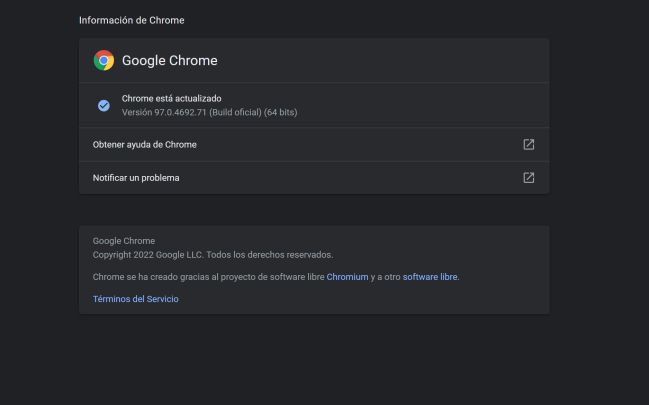The image size is (649, 405).
Task: Click the (64 bits) text in version line
Action: [280, 112]
